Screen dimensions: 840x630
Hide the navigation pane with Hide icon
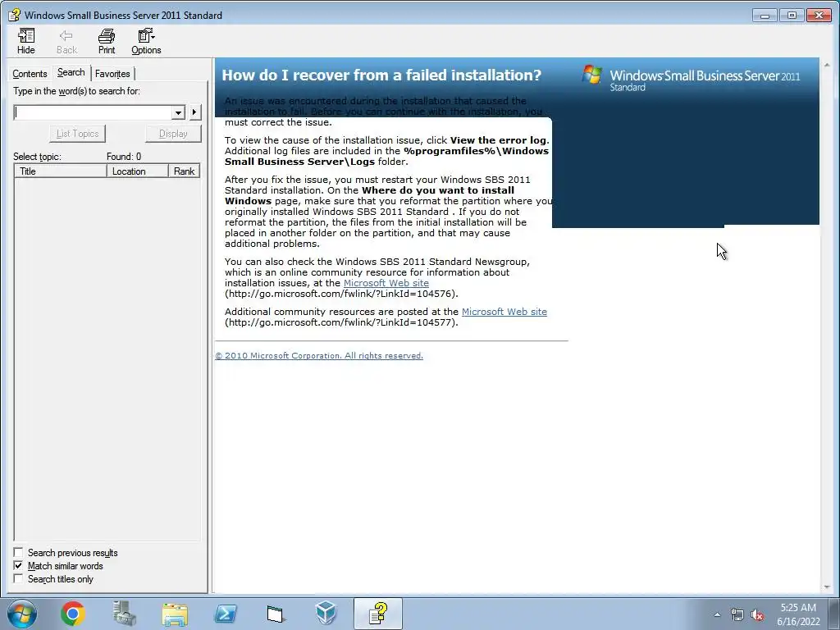point(25,41)
